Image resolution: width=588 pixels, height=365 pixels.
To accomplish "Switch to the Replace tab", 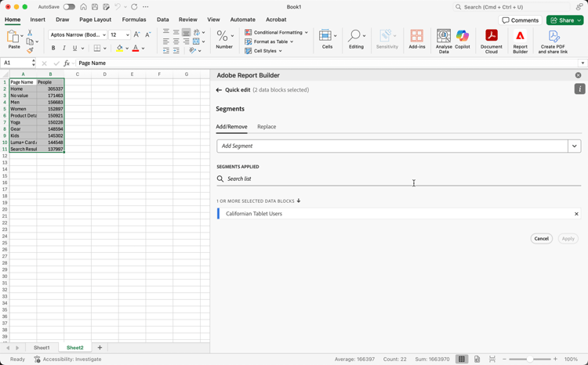I will coord(267,127).
